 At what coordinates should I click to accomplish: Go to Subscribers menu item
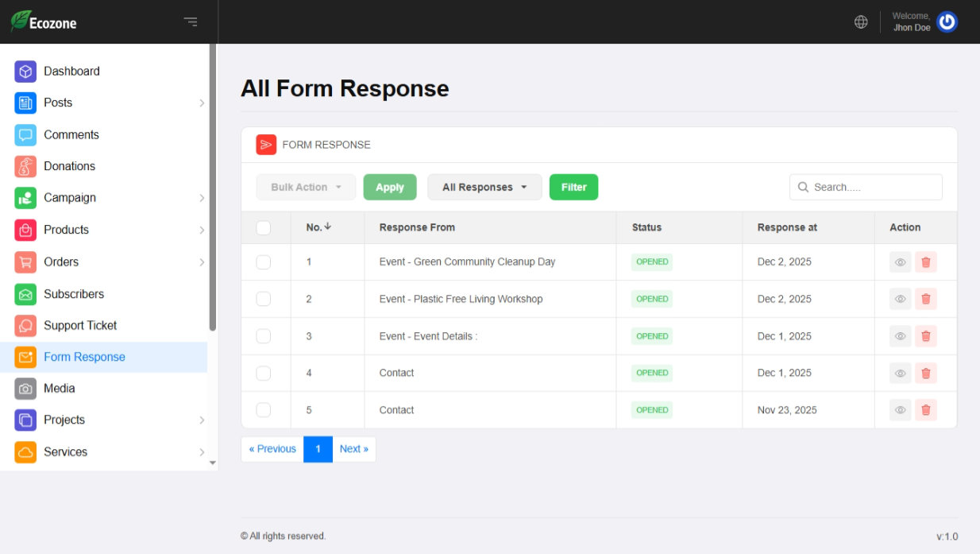(74, 294)
